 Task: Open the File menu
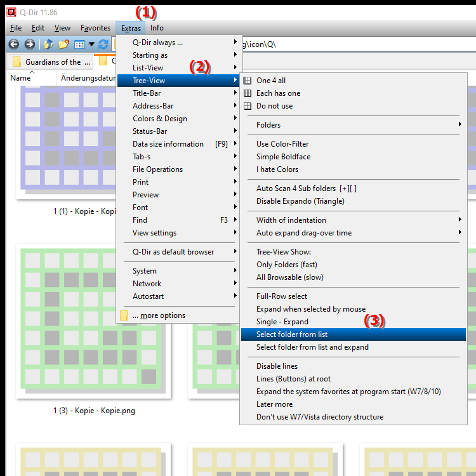tap(16, 28)
